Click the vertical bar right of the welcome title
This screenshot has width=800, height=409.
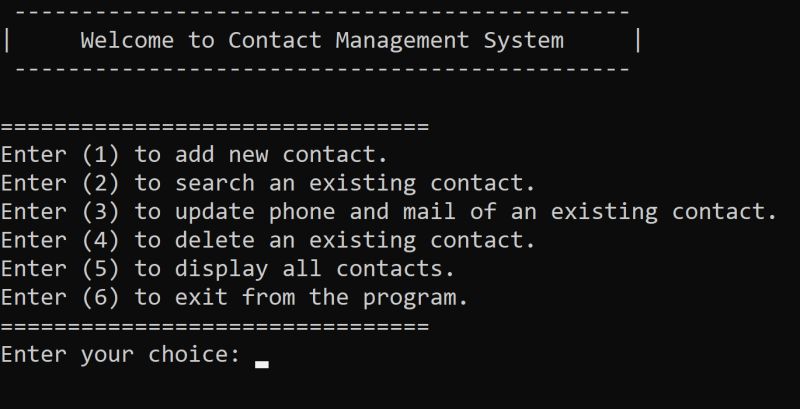[638, 42]
